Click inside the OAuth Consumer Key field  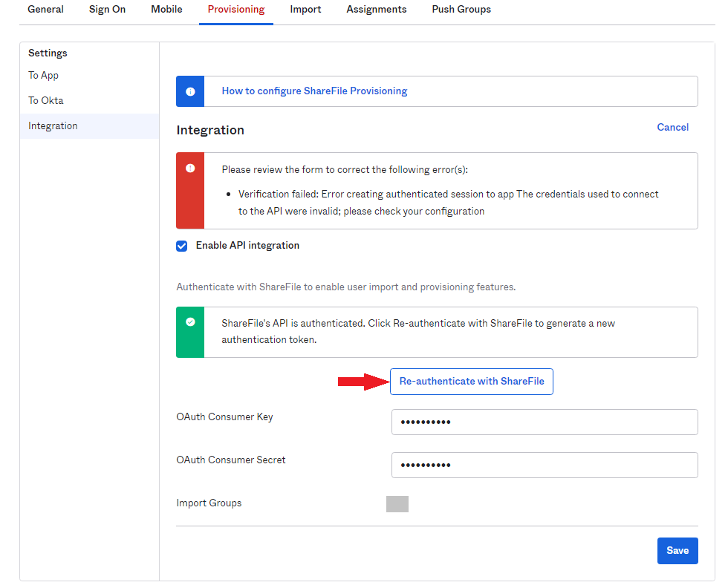pyautogui.click(x=544, y=421)
